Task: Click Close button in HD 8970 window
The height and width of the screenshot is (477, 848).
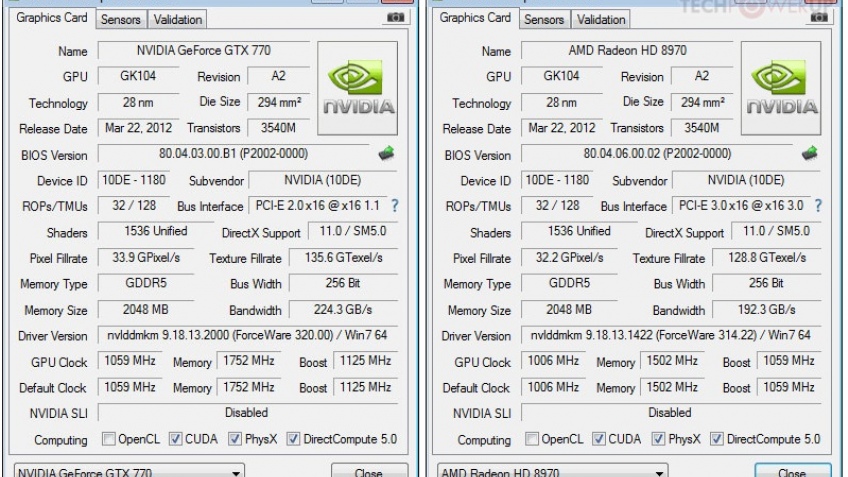Action: click(793, 471)
